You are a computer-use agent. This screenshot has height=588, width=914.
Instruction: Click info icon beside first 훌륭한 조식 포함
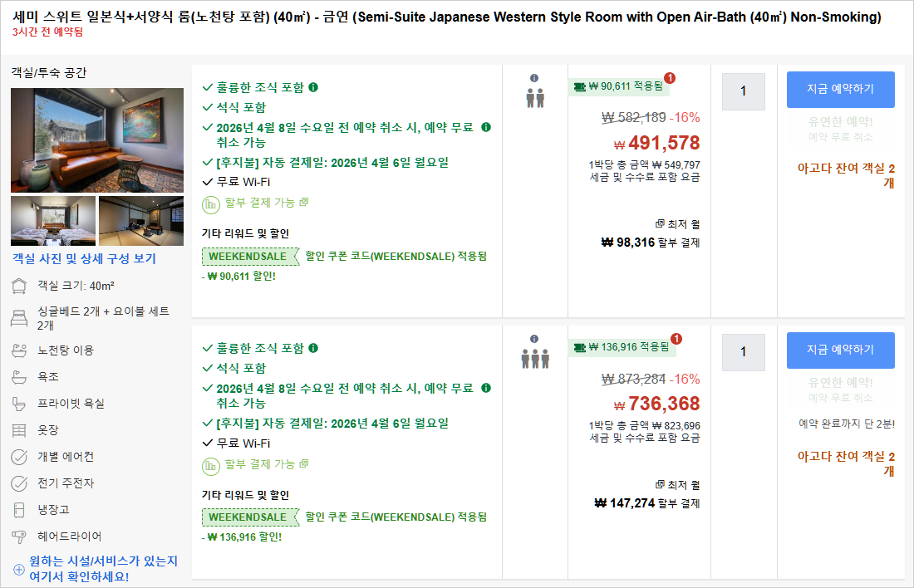pos(314,87)
